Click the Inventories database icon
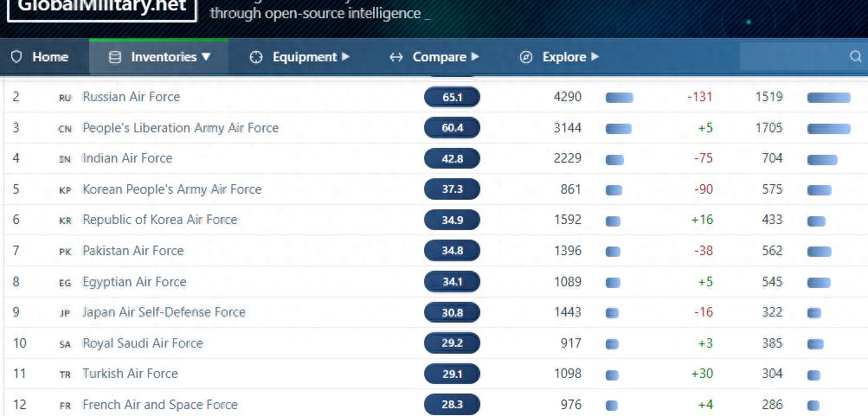This screenshot has width=868, height=416. (x=114, y=57)
